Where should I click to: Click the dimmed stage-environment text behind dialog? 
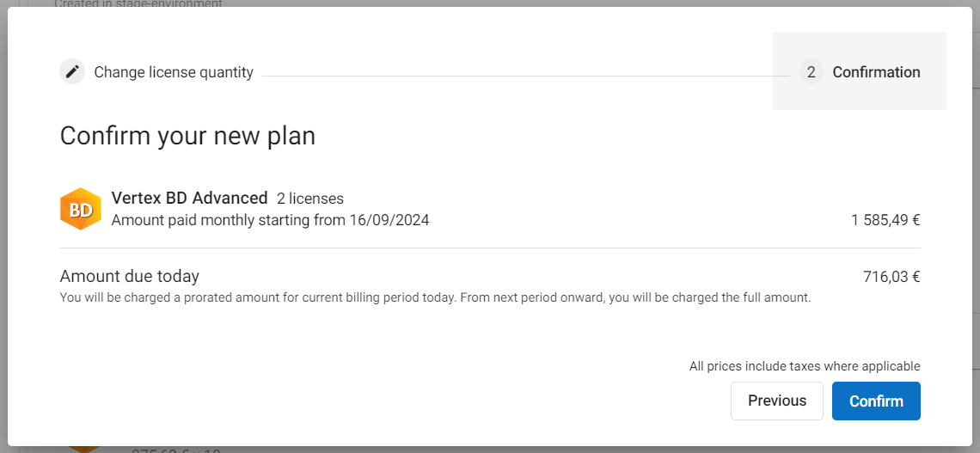(x=138, y=3)
